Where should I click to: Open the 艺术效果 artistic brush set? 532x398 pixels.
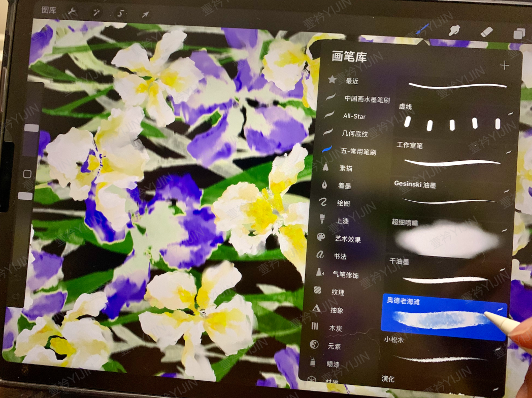348,239
